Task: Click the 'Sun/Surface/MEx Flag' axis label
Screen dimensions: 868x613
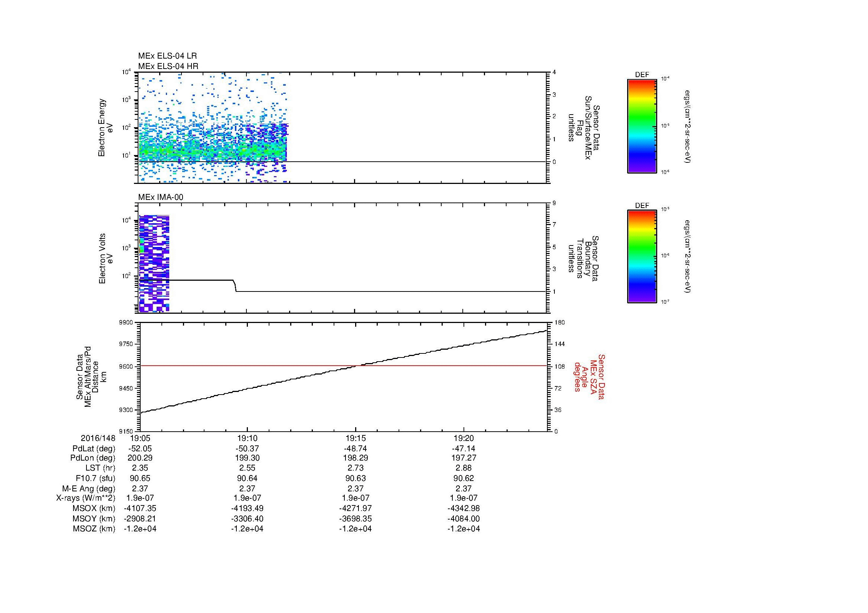Action: click(583, 128)
